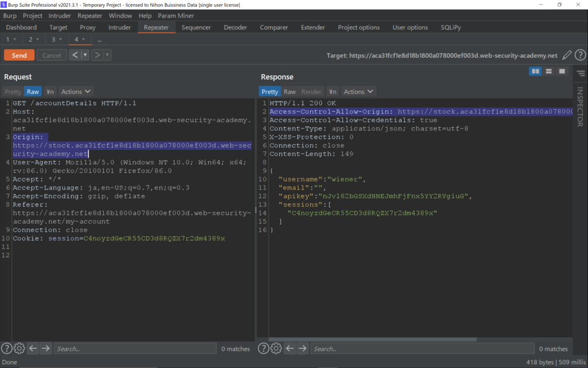The image size is (588, 368).
Task: Switch to the Decoder tab
Action: (236, 27)
